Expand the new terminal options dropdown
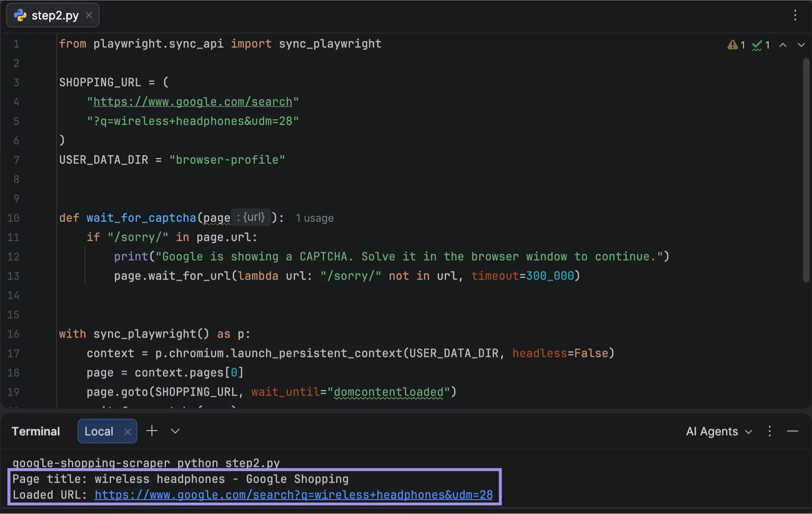This screenshot has width=812, height=514. click(x=175, y=431)
